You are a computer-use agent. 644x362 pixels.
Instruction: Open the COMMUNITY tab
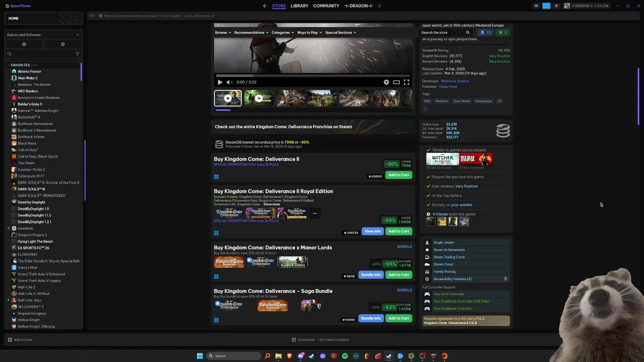click(x=326, y=6)
